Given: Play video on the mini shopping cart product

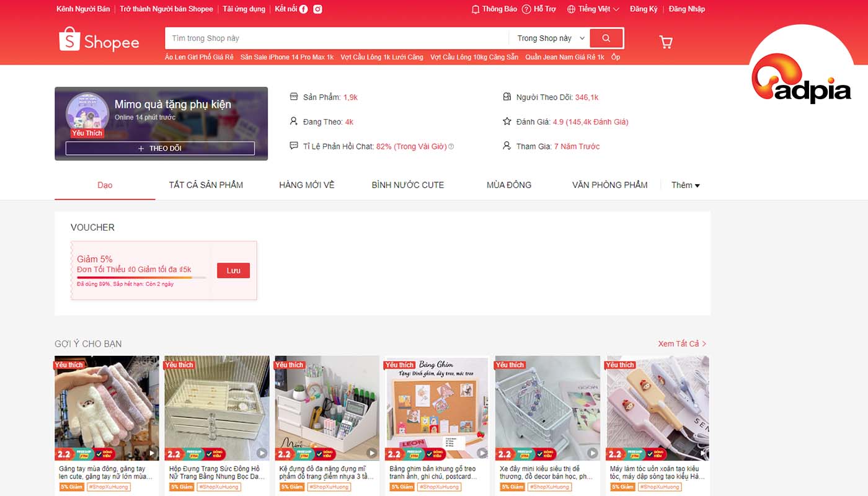Looking at the screenshot, I should point(593,453).
